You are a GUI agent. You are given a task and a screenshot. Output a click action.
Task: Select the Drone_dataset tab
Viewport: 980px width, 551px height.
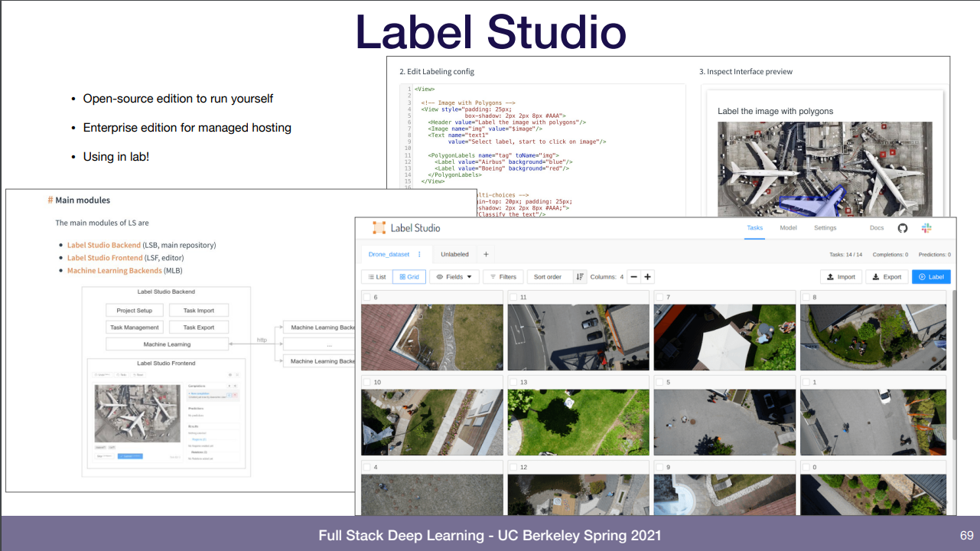[x=389, y=254]
